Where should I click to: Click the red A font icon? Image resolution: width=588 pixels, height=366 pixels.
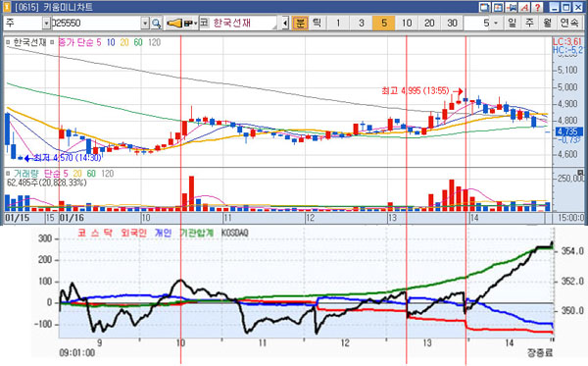click(x=524, y=7)
